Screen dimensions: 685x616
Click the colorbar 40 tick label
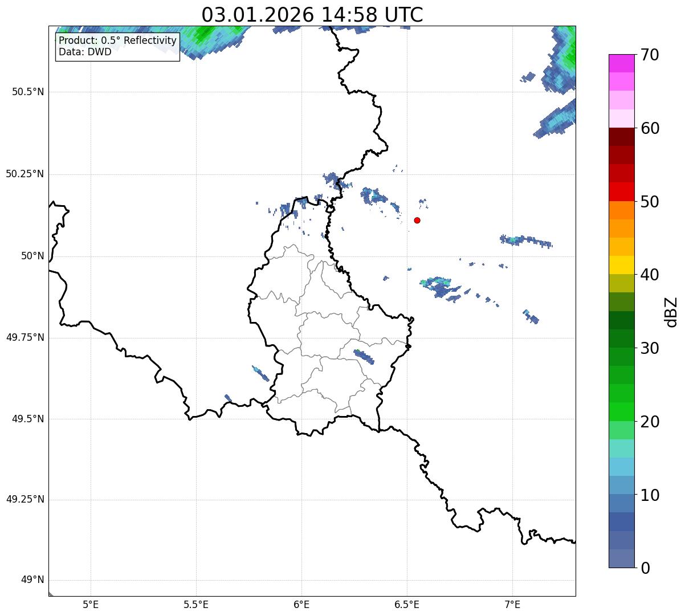(x=650, y=275)
